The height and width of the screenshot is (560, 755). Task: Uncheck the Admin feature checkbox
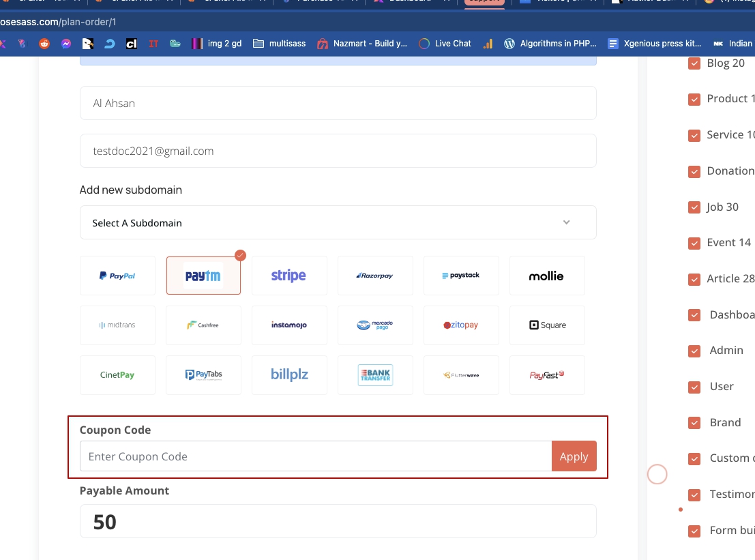(x=694, y=351)
